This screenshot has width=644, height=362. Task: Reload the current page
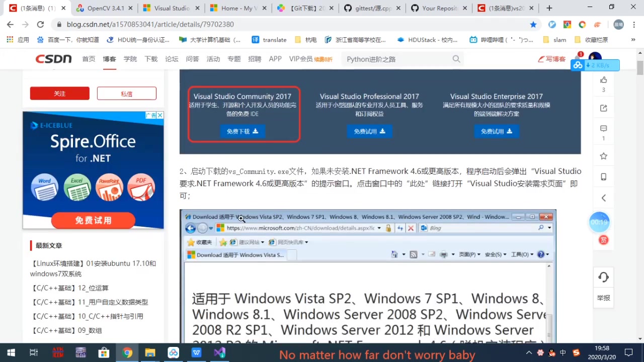tap(40, 25)
